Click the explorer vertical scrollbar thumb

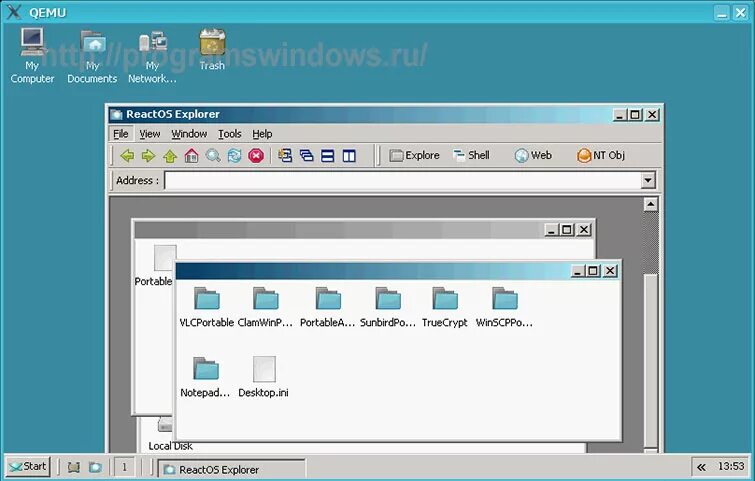651,360
